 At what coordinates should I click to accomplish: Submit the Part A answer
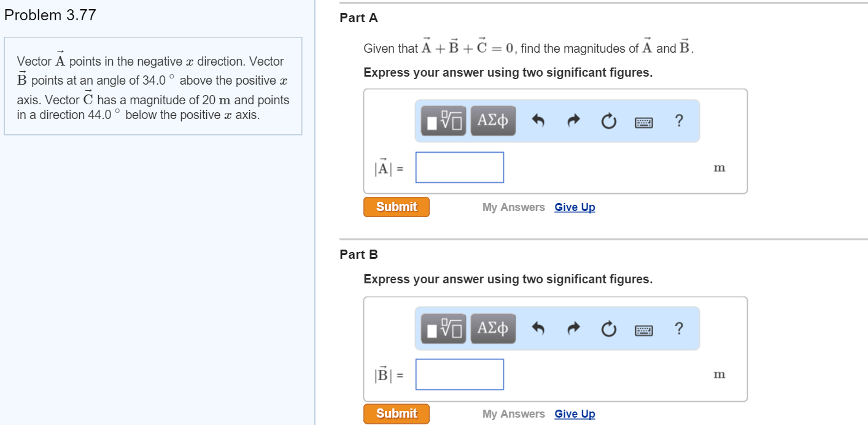point(396,207)
